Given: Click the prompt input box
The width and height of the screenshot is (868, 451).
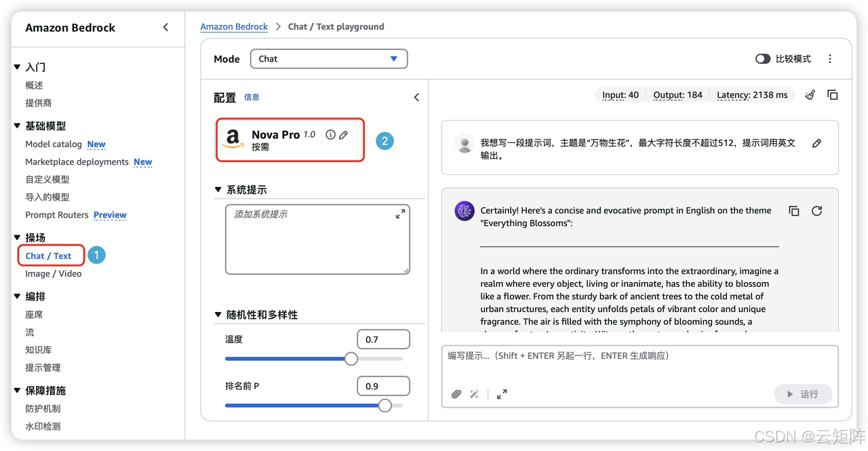Looking at the screenshot, I should click(x=639, y=376).
